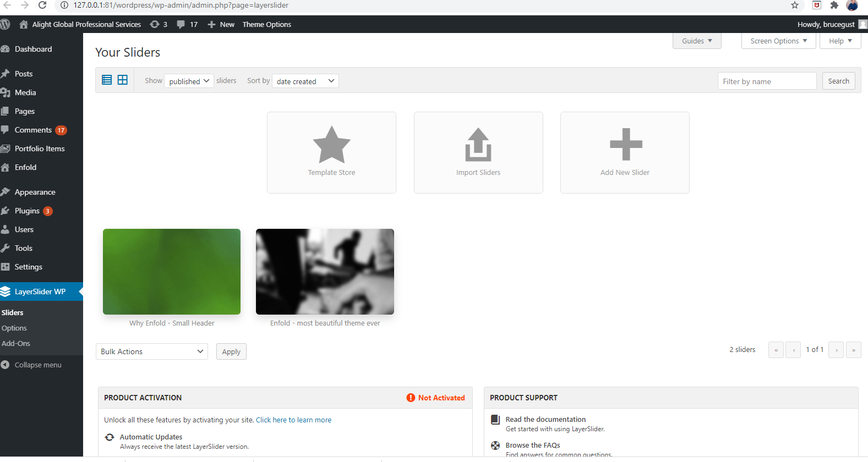Click the Not Activated warning icon
868x462 pixels.
[411, 398]
